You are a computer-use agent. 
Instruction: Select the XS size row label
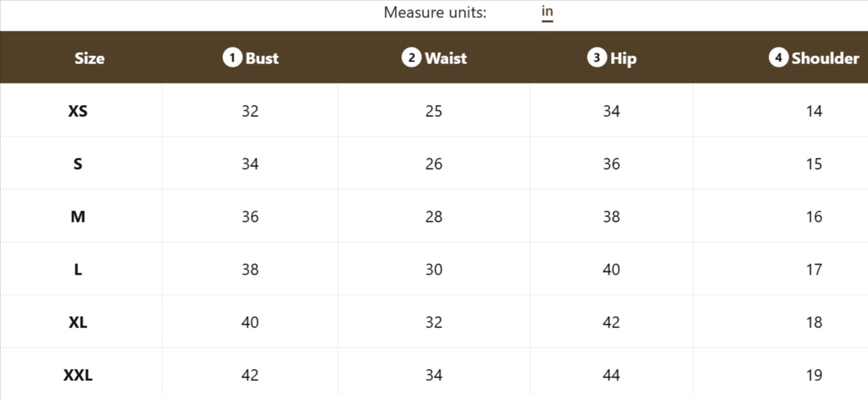(78, 111)
